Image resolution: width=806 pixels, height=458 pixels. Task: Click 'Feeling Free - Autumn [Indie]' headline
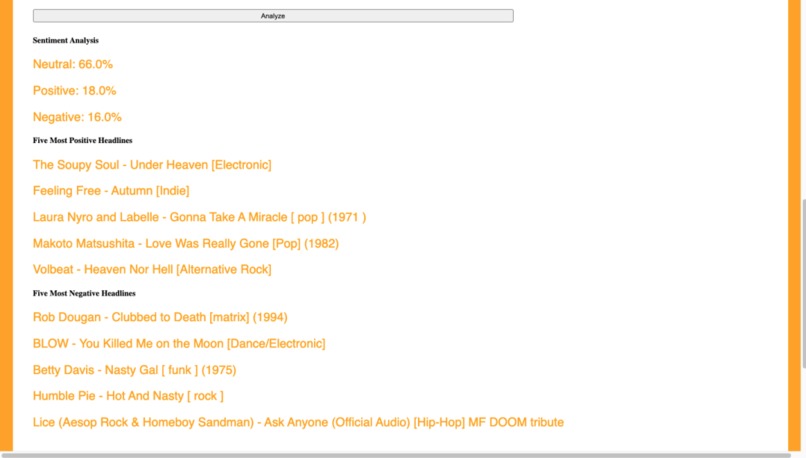click(x=111, y=191)
